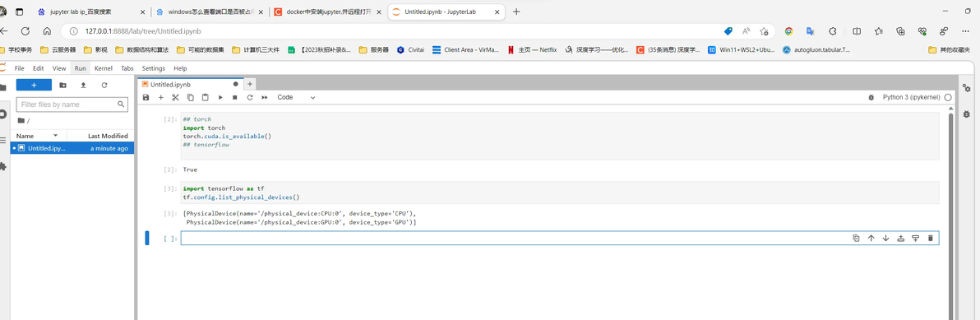Run the selected cell with the play icon
The image size is (980, 320).
pos(220,98)
